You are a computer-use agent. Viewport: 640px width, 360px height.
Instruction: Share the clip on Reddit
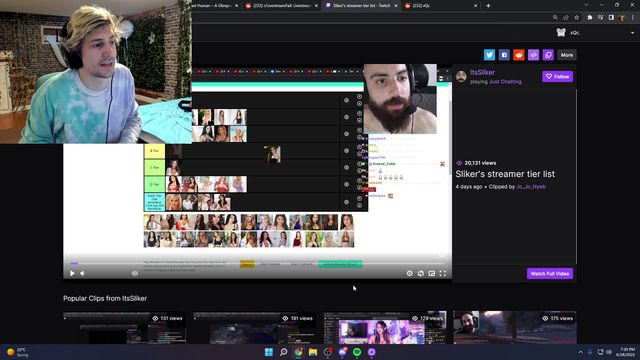coord(519,55)
